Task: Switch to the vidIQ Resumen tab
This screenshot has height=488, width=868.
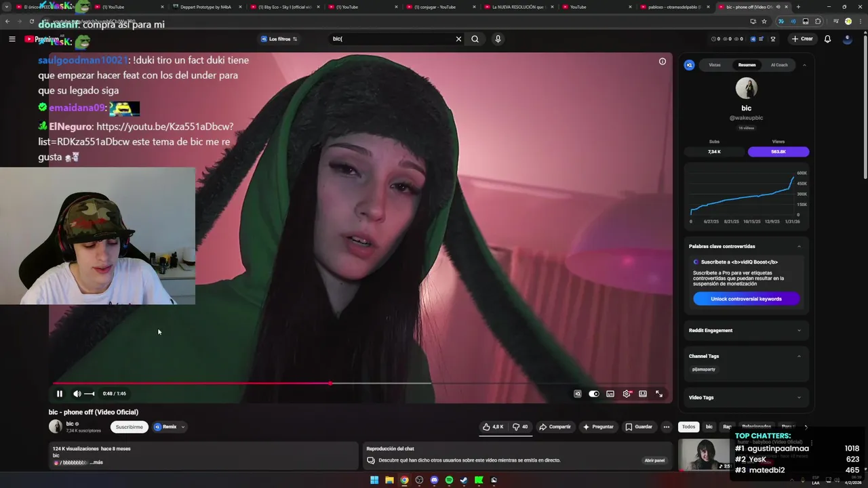Action: coord(747,65)
